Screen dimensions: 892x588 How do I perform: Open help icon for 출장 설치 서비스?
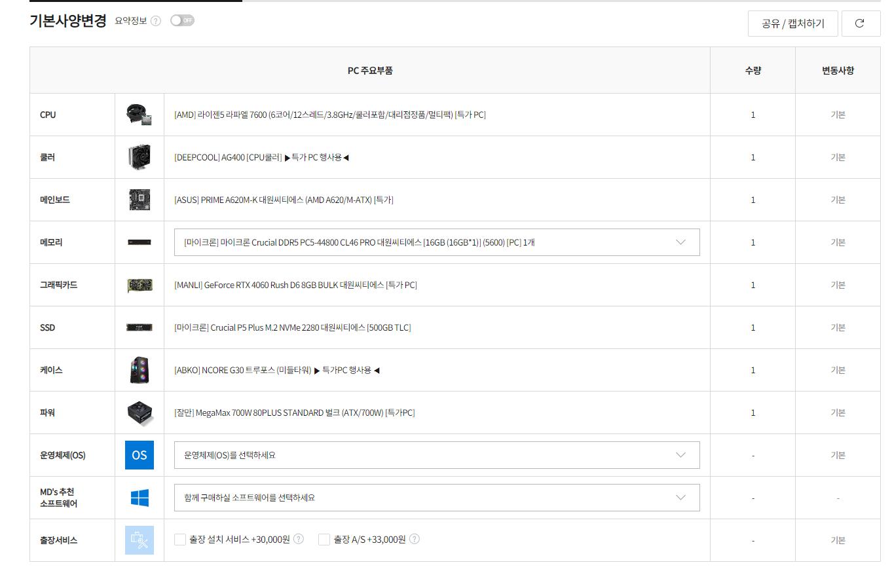[x=299, y=539]
